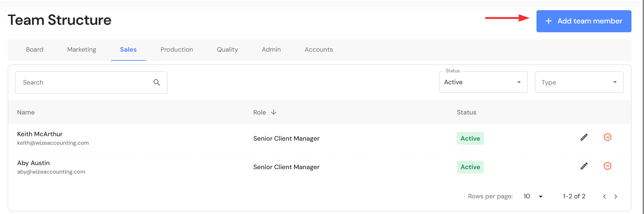Go to next page chevron
Screen dimensions: 644x214
pos(616,196)
